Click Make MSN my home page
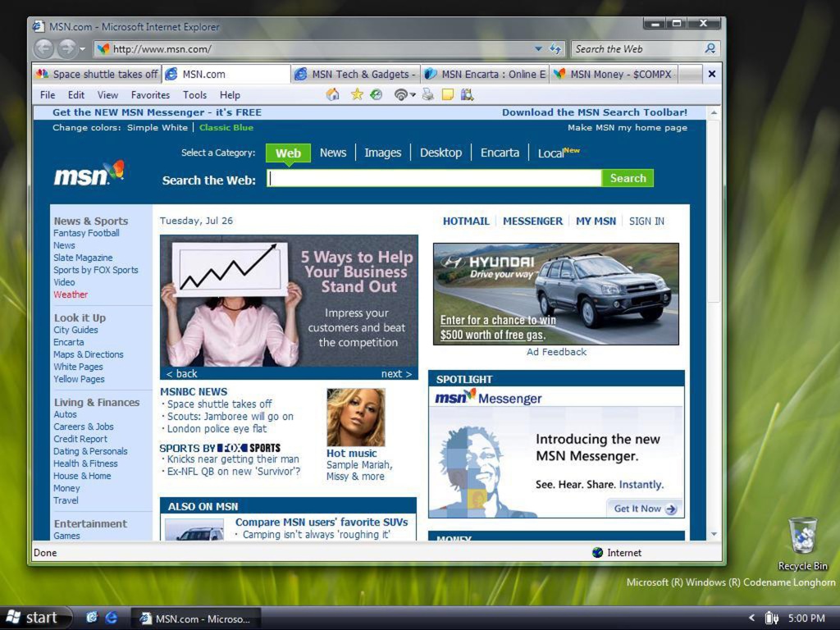This screenshot has width=840, height=630. (628, 127)
